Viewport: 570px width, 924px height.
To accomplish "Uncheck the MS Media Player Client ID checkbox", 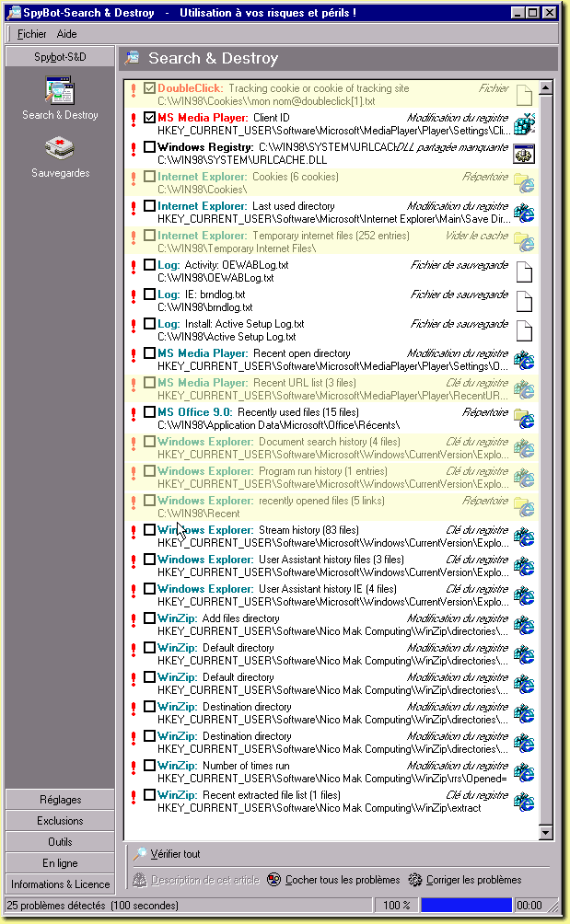I will click(149, 117).
